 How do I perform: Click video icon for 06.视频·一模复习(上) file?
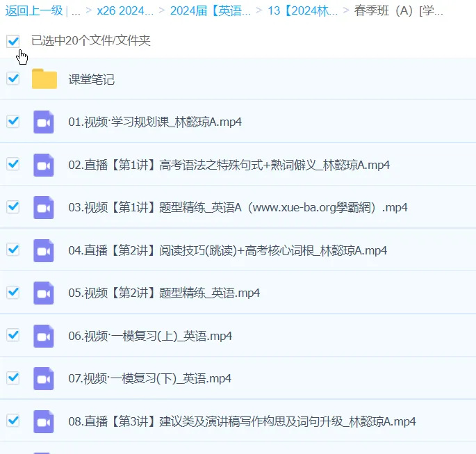[x=44, y=336]
